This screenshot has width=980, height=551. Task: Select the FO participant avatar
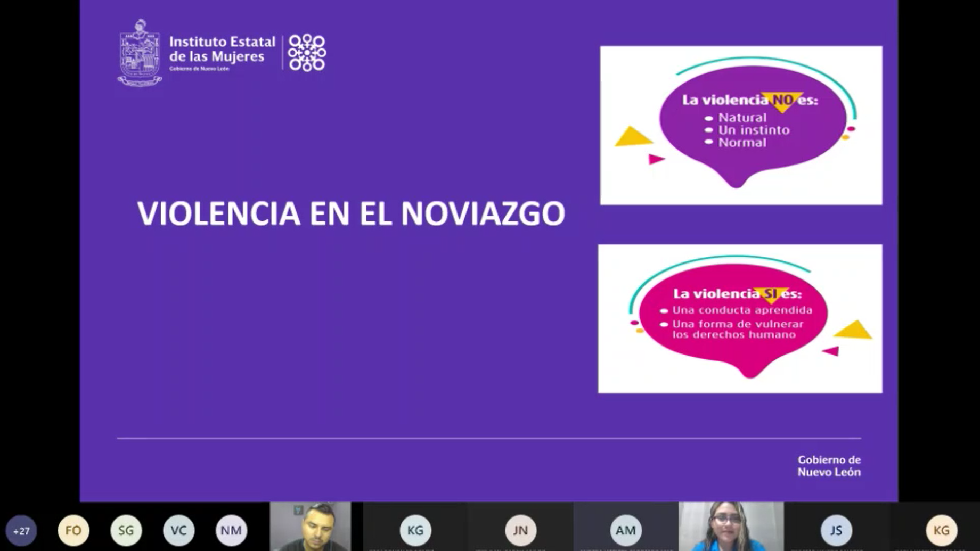tap(73, 530)
